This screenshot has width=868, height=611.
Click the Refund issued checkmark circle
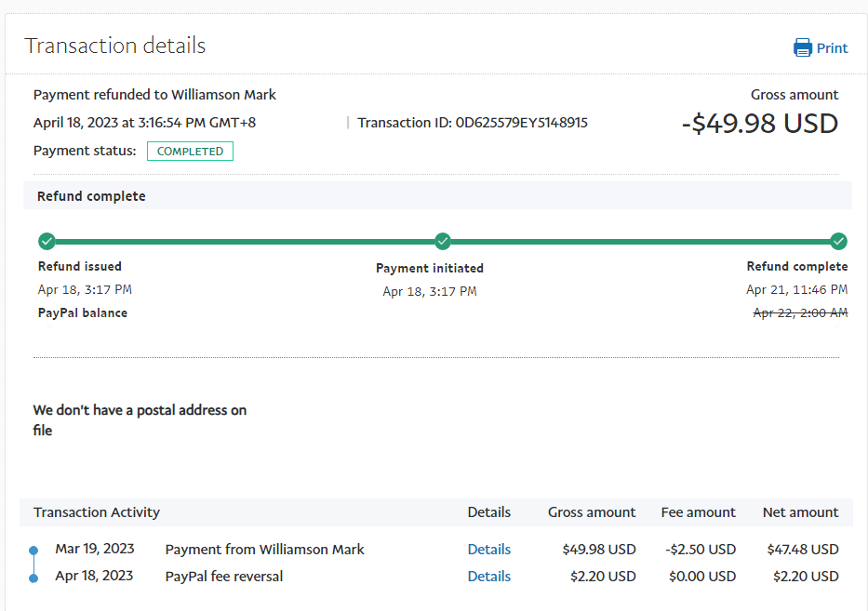coord(47,242)
